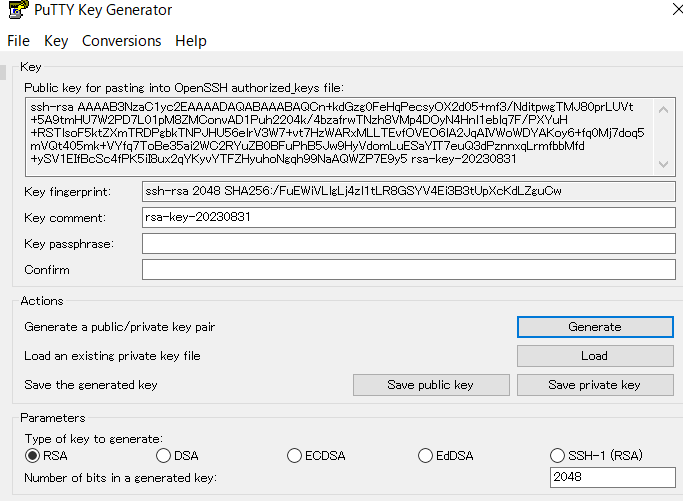Open the Help menu
Viewport: 683px width, 501px height.
[191, 41]
